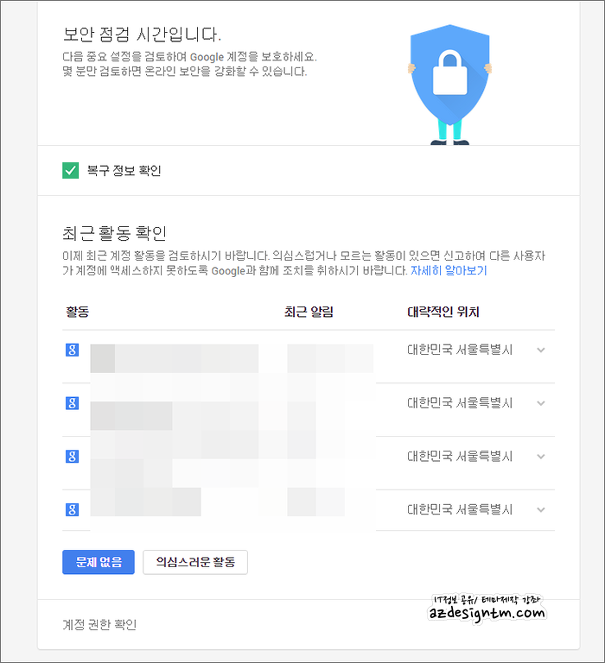Viewport: 605px width, 663px height.
Task: Expand the fourth 대한민국 서울특별시 row chevron
Action: pyautogui.click(x=541, y=510)
